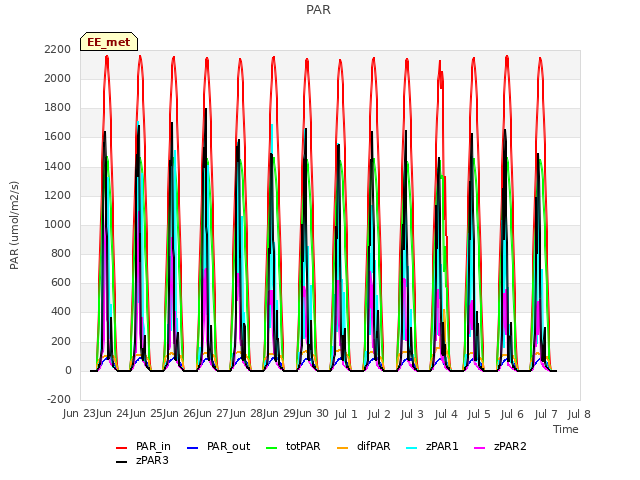This screenshot has height=480, width=640.
Task: Click the 400 y-axis tick label
Action: point(61,312)
